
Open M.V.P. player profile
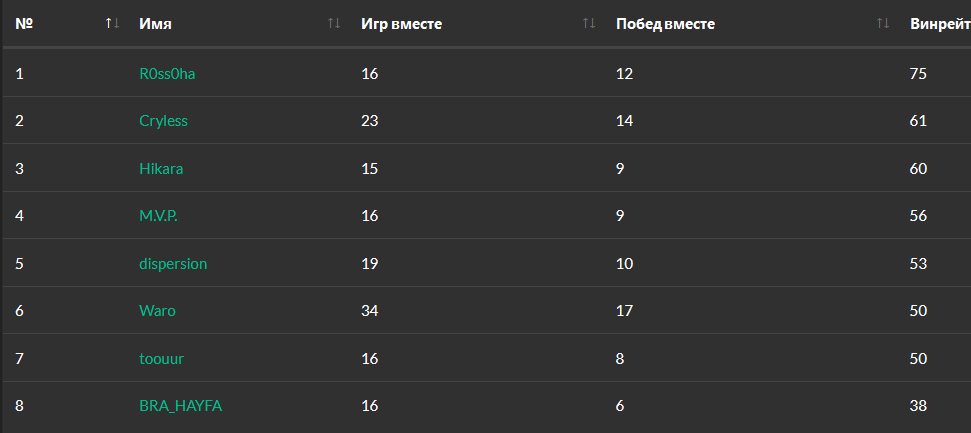[159, 216]
